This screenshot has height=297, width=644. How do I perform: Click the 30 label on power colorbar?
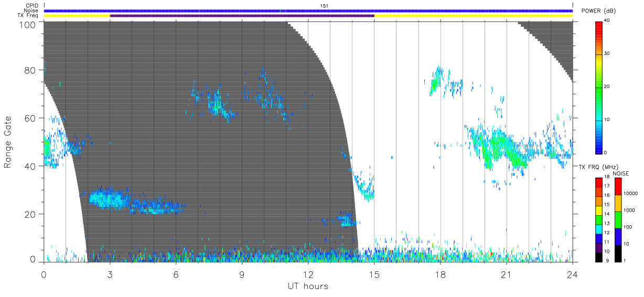(x=608, y=54)
